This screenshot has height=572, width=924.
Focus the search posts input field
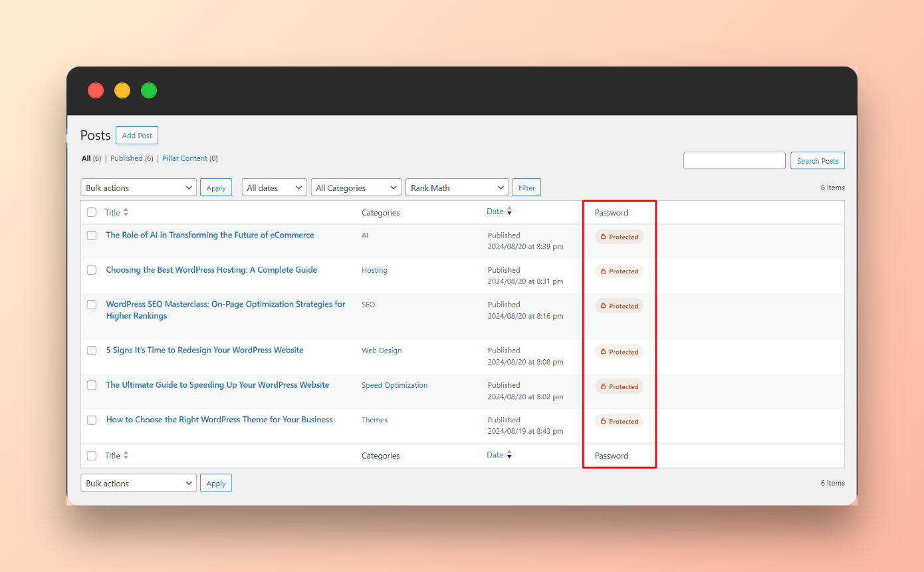735,160
